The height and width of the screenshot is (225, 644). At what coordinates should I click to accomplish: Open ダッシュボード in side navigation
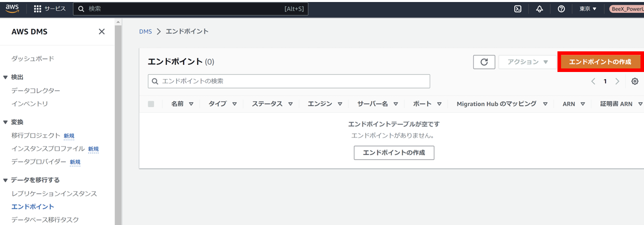pyautogui.click(x=33, y=59)
